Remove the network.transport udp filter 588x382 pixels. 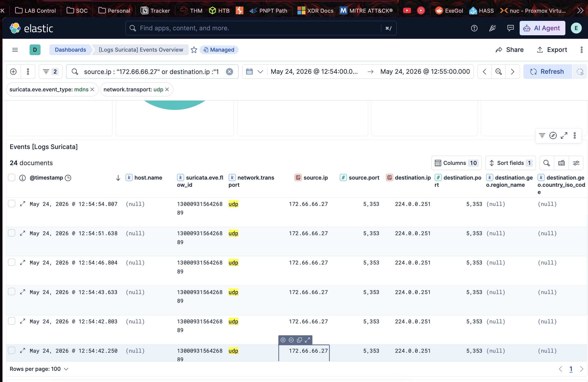167,89
